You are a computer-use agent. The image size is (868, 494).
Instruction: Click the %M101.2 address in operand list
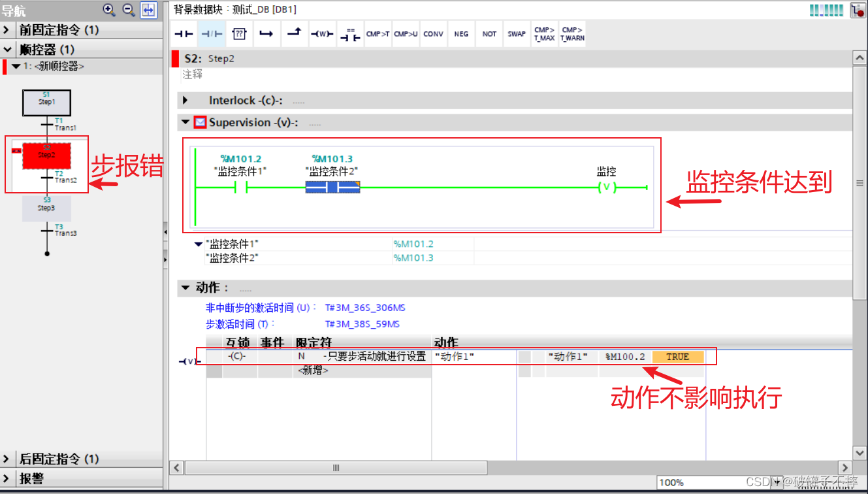(x=413, y=244)
